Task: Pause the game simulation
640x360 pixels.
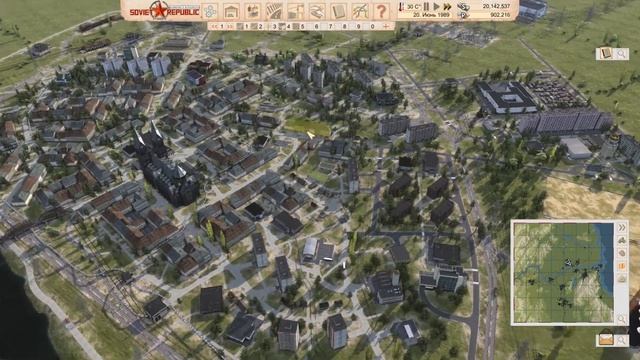Action: (x=427, y=7)
